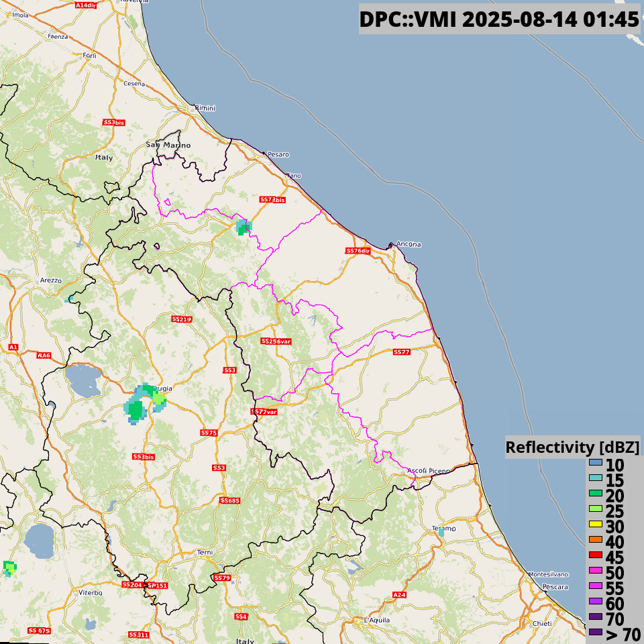The height and width of the screenshot is (644, 644).
Task: Select the 45 dBZ red legend swatch
Action: pos(595,555)
